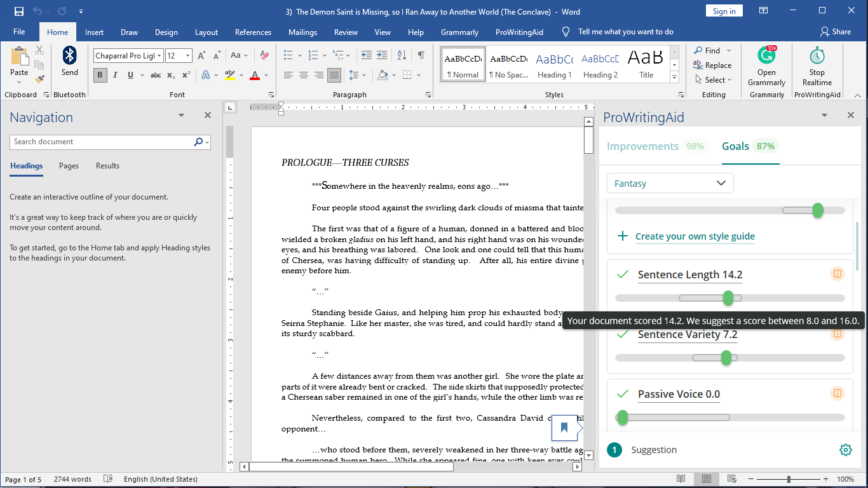Click the Sign in button
The width and height of the screenshot is (868, 488).
724,11
